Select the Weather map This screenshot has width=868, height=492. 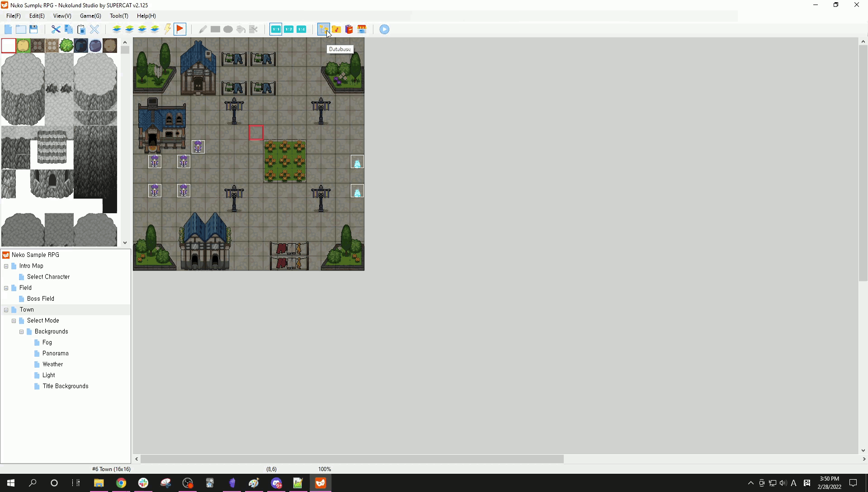point(53,364)
